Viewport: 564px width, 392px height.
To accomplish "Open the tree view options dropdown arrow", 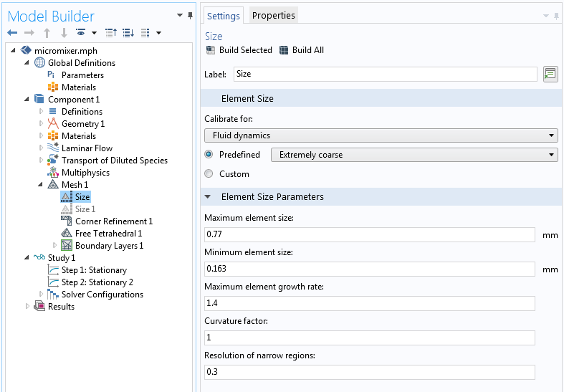I will pyautogui.click(x=158, y=33).
